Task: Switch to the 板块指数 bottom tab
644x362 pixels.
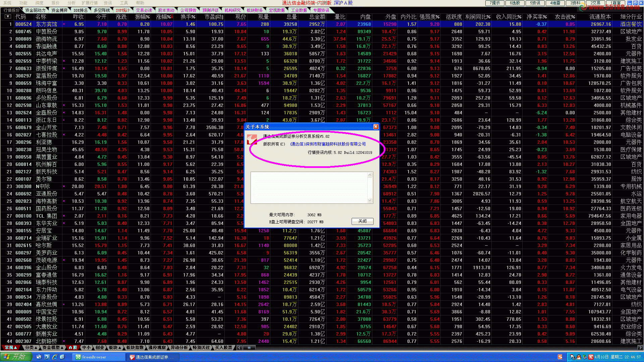Action: coord(135,348)
